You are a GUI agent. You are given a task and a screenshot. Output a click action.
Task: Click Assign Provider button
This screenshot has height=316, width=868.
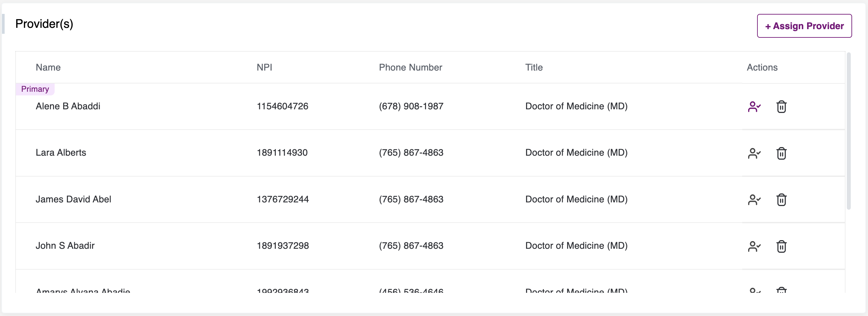[804, 26]
